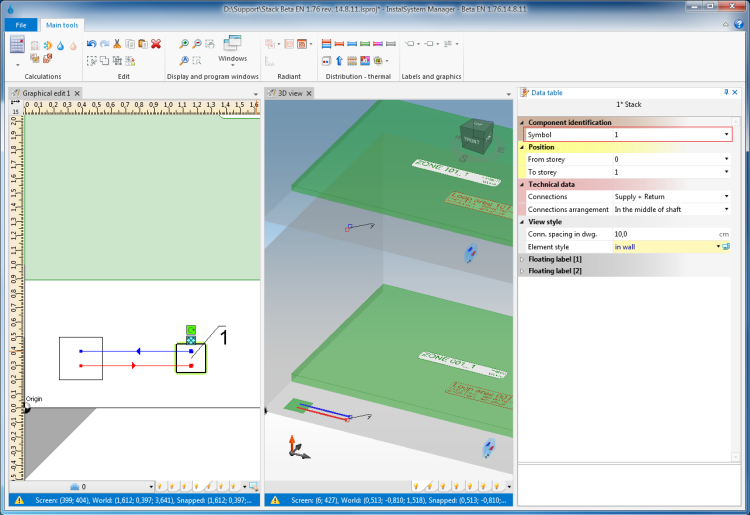The image size is (750, 515).
Task: Choose the gray pipe tool
Action: pos(391,44)
